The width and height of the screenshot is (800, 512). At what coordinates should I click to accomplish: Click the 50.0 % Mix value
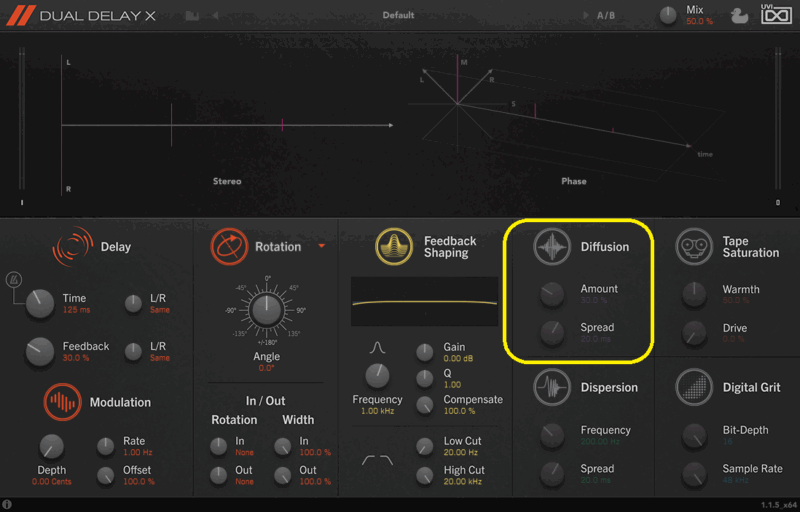coord(699,21)
